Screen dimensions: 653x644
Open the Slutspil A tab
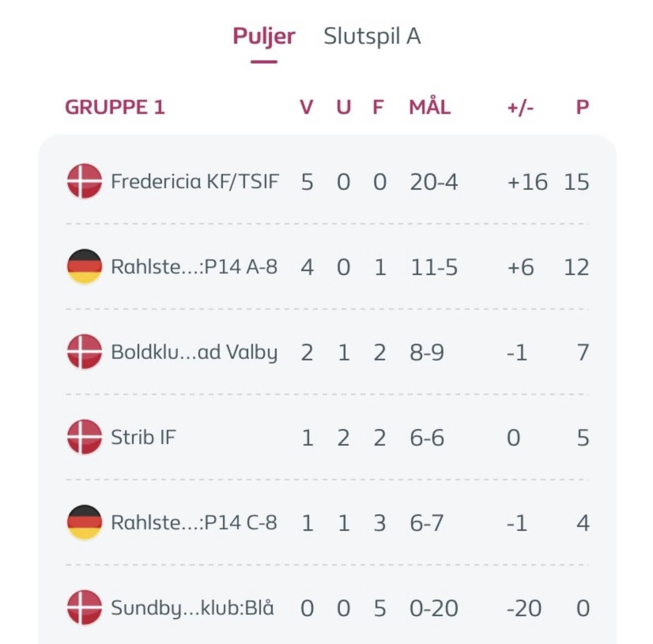coord(372,37)
